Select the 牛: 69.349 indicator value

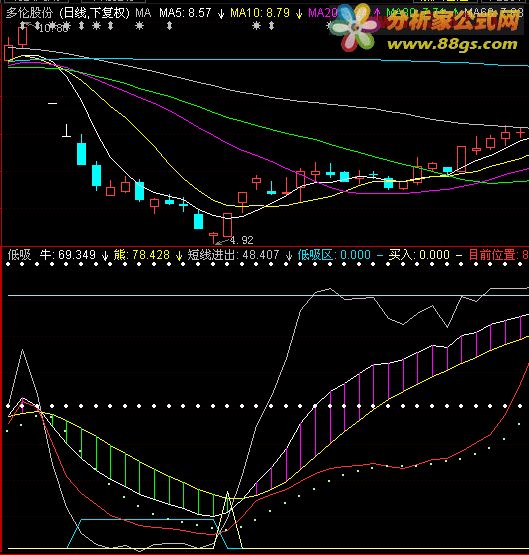(68, 254)
